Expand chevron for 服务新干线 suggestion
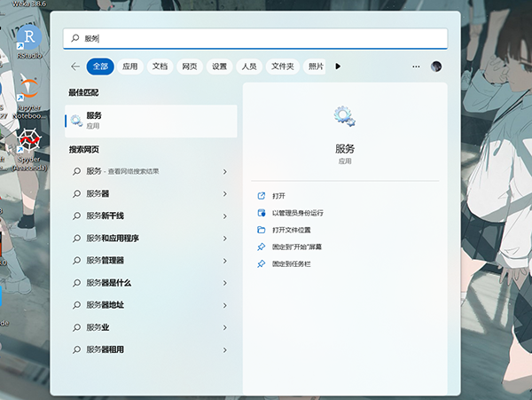This screenshot has height=400, width=532. [x=224, y=216]
